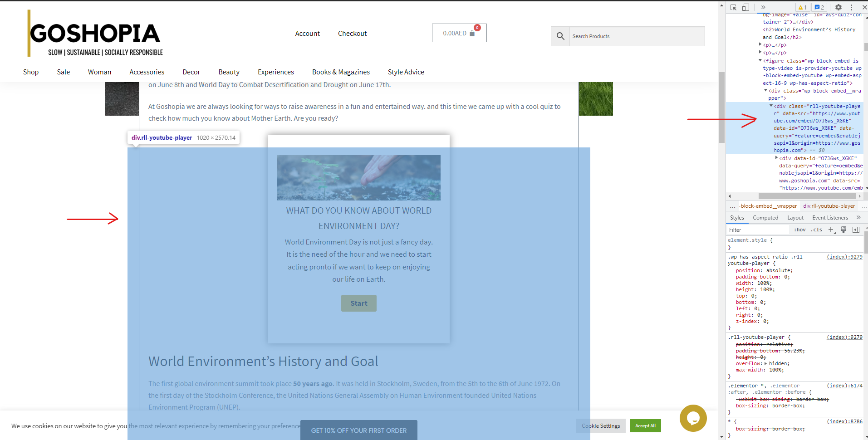Expand the overflow hidden shorthand property
The width and height of the screenshot is (868, 440).
pos(766,363)
